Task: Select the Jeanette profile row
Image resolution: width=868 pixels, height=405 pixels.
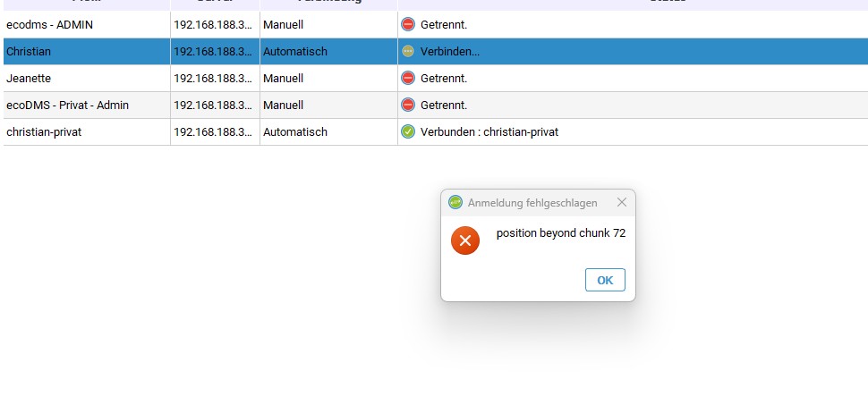Action: coord(29,79)
